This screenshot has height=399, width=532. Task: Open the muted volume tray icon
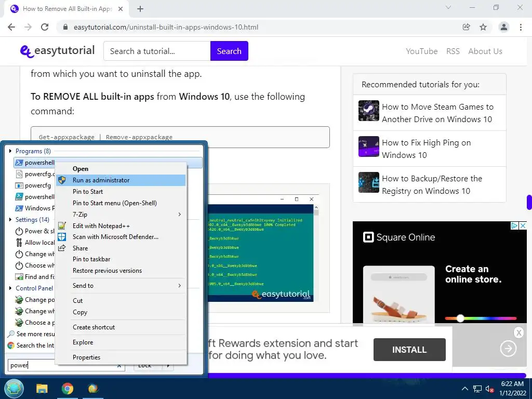pyautogui.click(x=489, y=389)
